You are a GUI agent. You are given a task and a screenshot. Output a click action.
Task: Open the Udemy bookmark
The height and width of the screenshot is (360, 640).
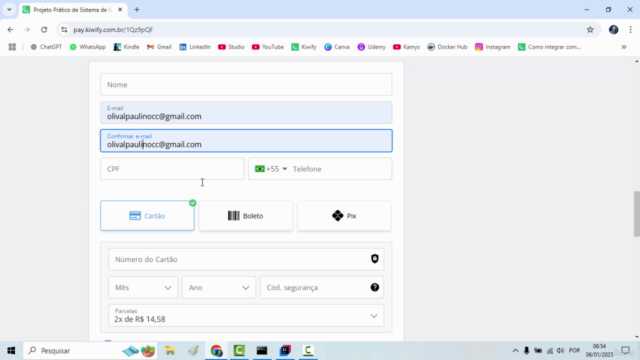click(371, 47)
